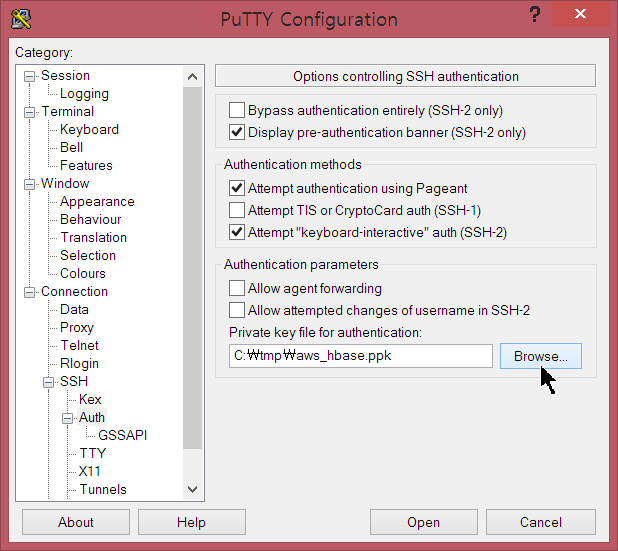Enable Bypass authentication entirely checkbox
The image size is (618, 551).
click(236, 110)
